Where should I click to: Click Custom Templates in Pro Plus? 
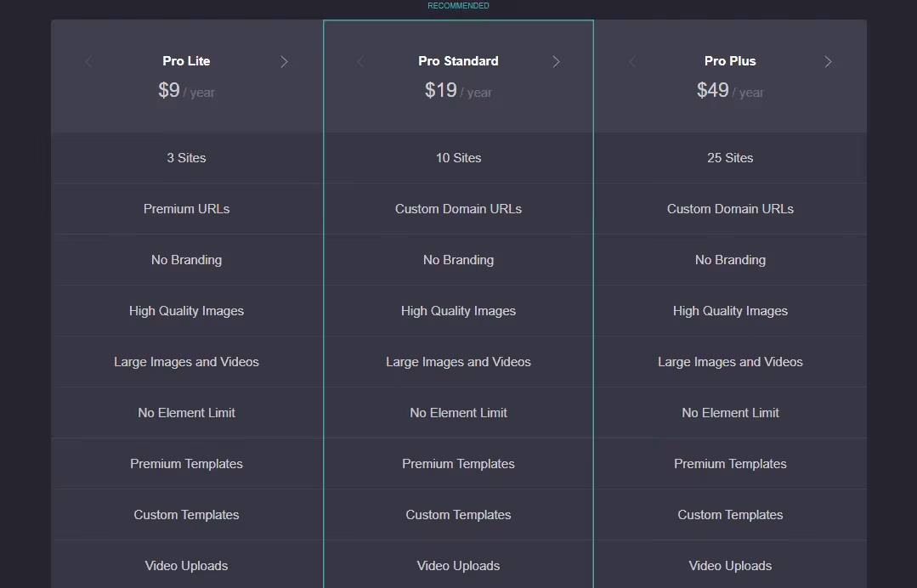click(730, 515)
